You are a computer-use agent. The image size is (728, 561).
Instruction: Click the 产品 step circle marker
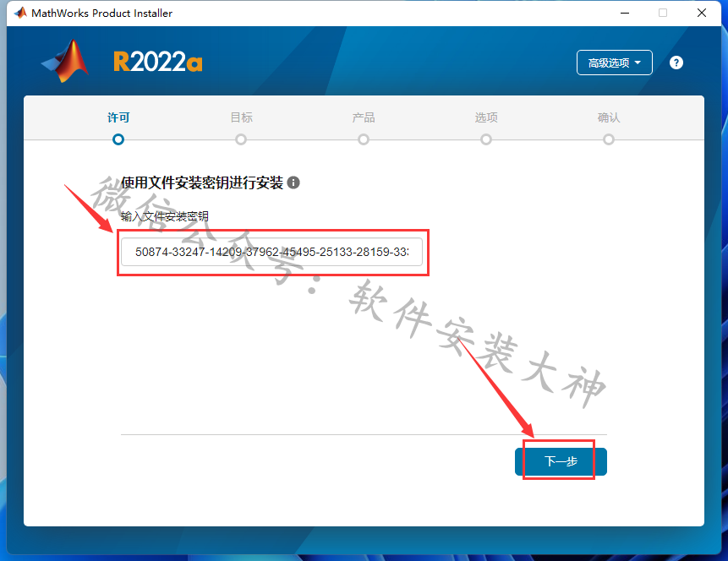[364, 139]
